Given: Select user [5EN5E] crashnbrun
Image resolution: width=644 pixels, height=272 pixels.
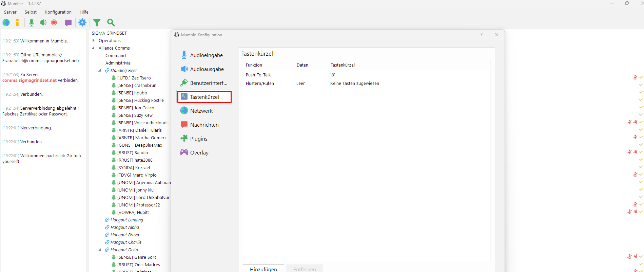Looking at the screenshot, I should (x=137, y=85).
